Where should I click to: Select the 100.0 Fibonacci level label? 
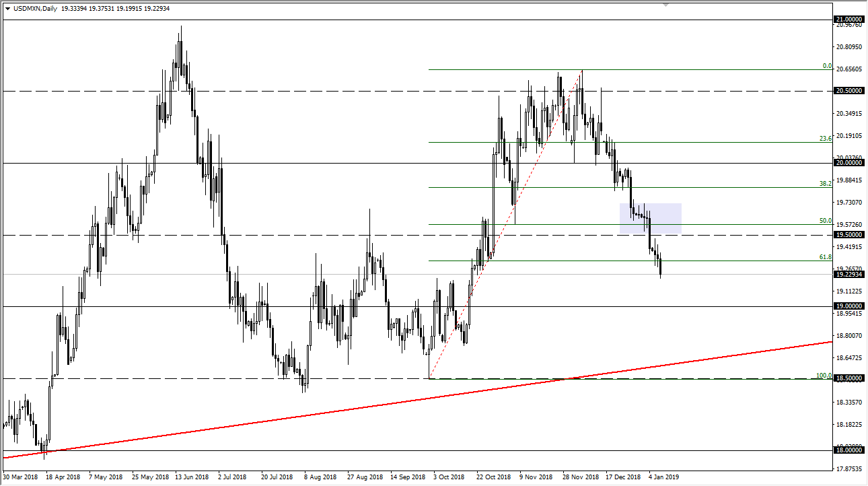click(x=822, y=377)
